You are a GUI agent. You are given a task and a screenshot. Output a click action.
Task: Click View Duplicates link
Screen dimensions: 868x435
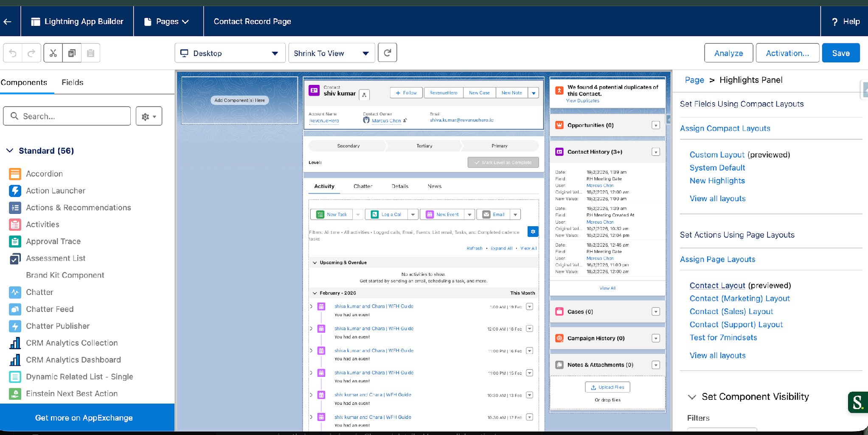pyautogui.click(x=583, y=101)
